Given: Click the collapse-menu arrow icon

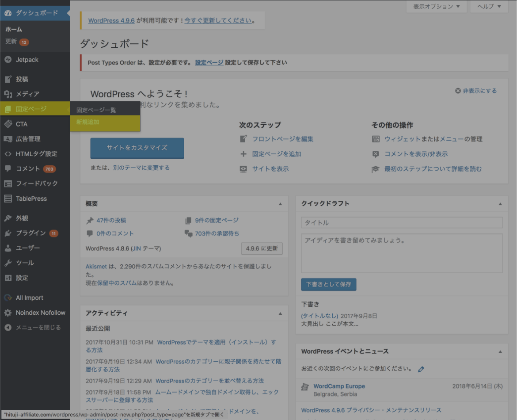Looking at the screenshot, I should tap(8, 328).
